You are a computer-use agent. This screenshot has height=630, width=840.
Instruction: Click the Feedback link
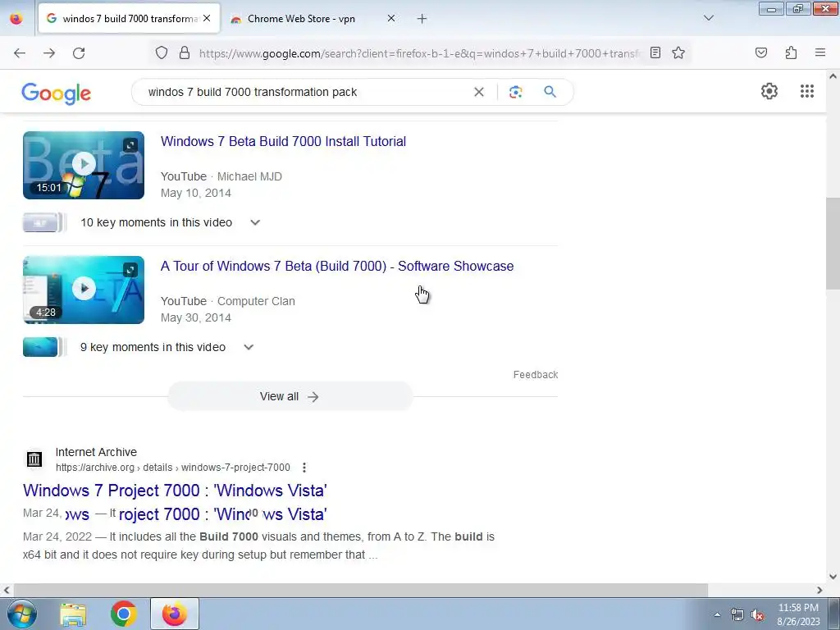[x=535, y=374]
